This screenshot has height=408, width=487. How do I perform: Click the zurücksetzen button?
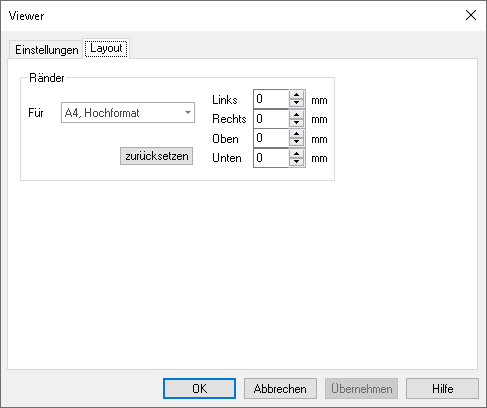tap(156, 156)
